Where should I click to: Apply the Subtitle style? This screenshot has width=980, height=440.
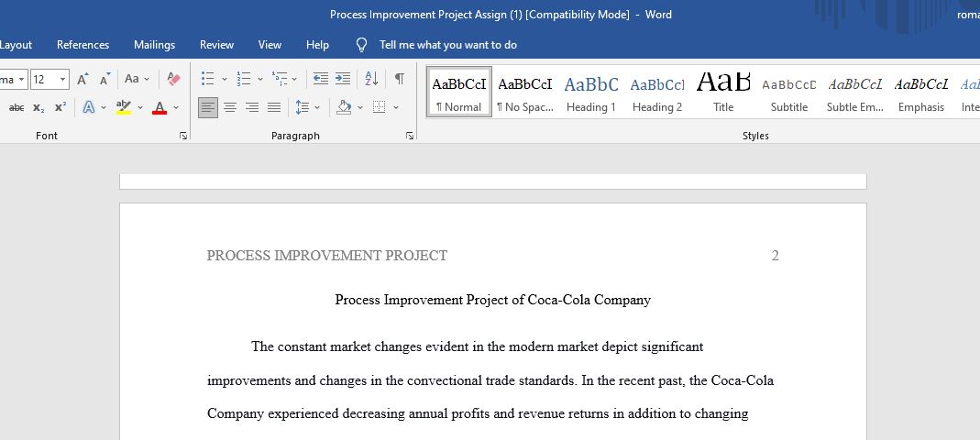click(x=788, y=92)
